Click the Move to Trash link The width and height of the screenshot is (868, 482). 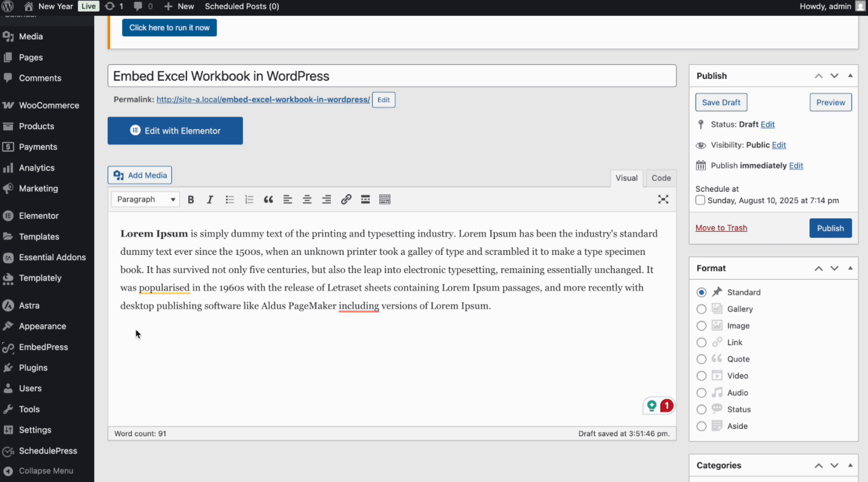(721, 228)
